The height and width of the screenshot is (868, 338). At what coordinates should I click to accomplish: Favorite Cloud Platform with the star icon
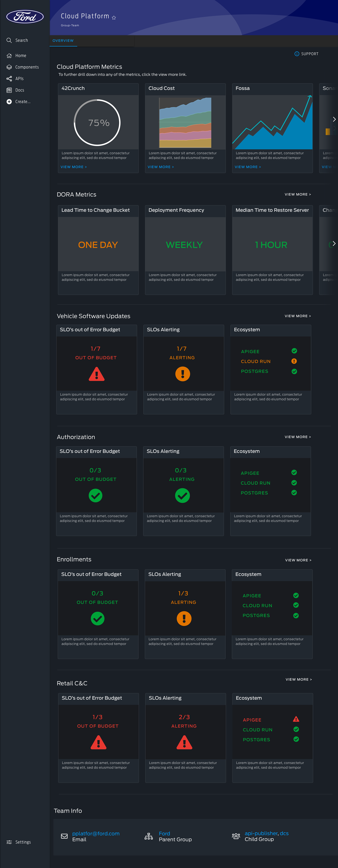click(114, 17)
